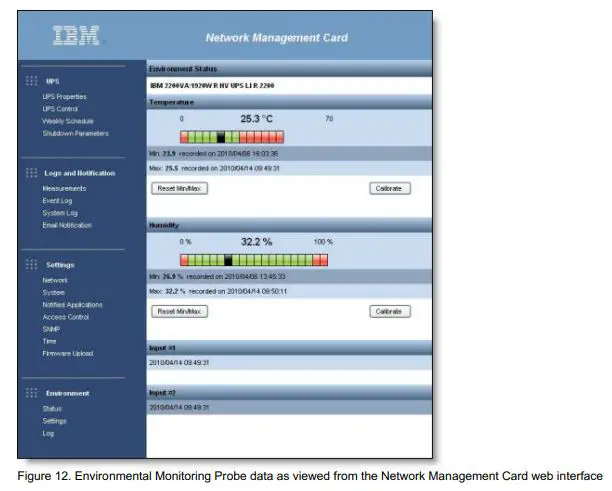
Task: Reset Min/Max for Temperature
Action: point(180,189)
